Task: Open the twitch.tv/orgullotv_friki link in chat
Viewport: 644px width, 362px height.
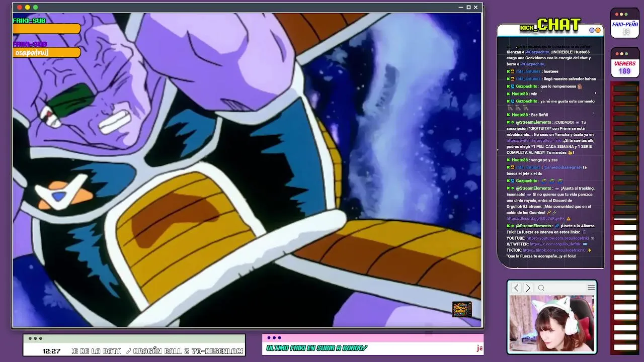Action: [x=534, y=140]
